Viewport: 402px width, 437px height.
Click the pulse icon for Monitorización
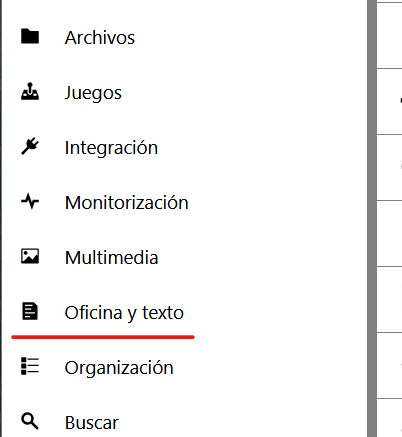30,201
